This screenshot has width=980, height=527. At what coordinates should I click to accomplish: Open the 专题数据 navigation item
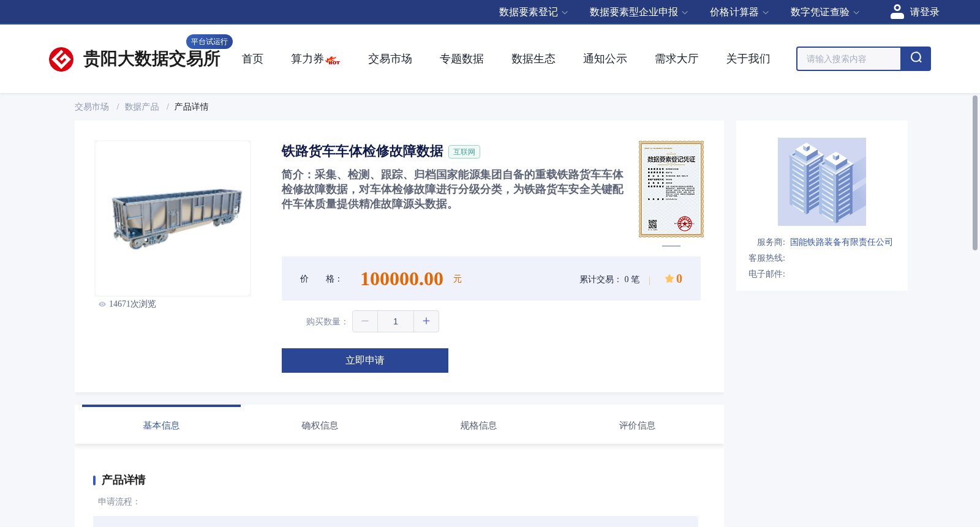[462, 59]
